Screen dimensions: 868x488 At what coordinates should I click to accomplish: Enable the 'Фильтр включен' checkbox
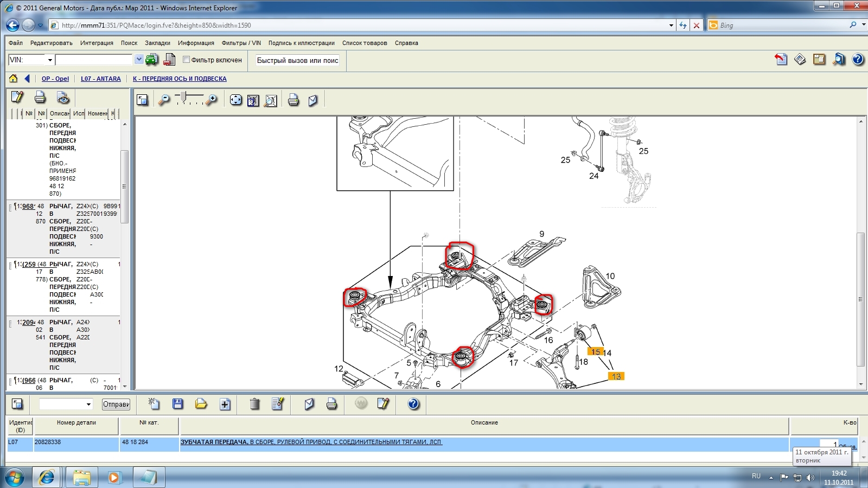click(x=186, y=60)
